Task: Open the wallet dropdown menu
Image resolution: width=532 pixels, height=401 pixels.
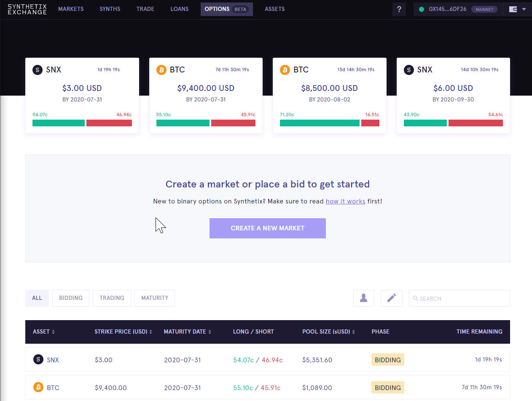Action: click(x=517, y=9)
